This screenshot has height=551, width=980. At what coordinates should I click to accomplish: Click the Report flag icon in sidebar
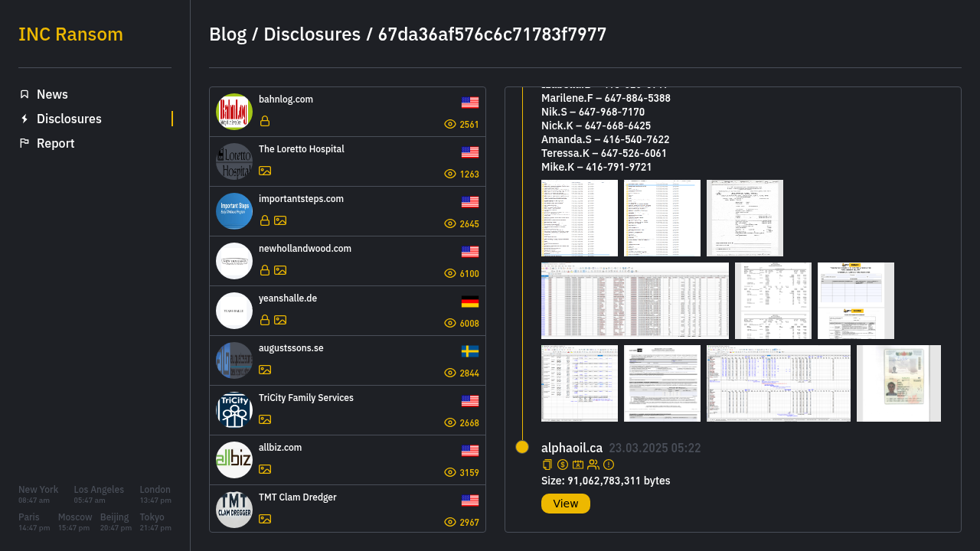click(x=24, y=143)
